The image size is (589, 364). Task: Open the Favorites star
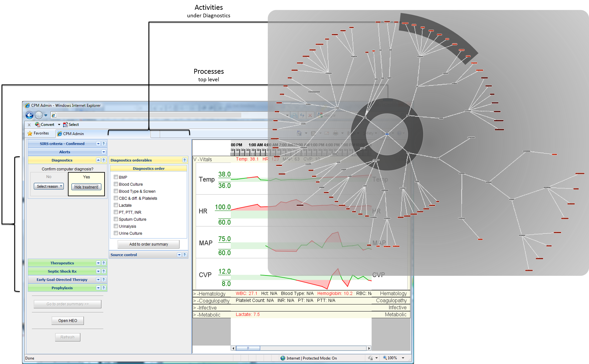click(x=30, y=133)
